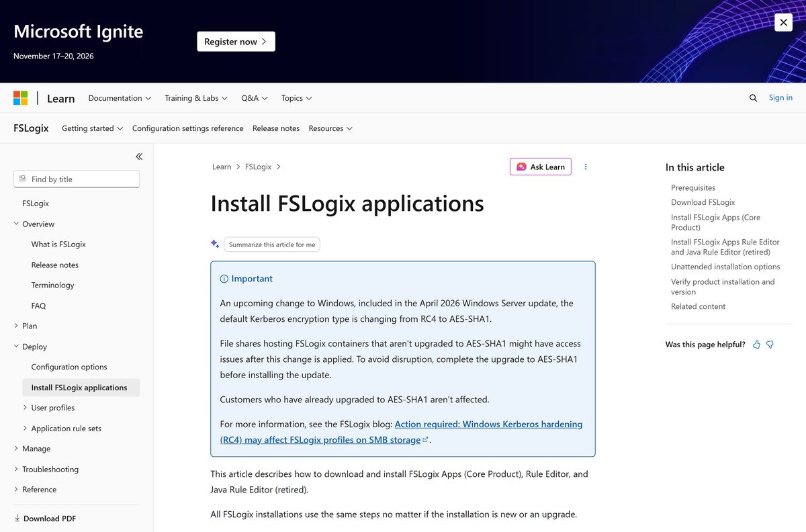This screenshot has height=532, width=806.
Task: Open the Documentation dropdown menu
Action: coord(120,98)
